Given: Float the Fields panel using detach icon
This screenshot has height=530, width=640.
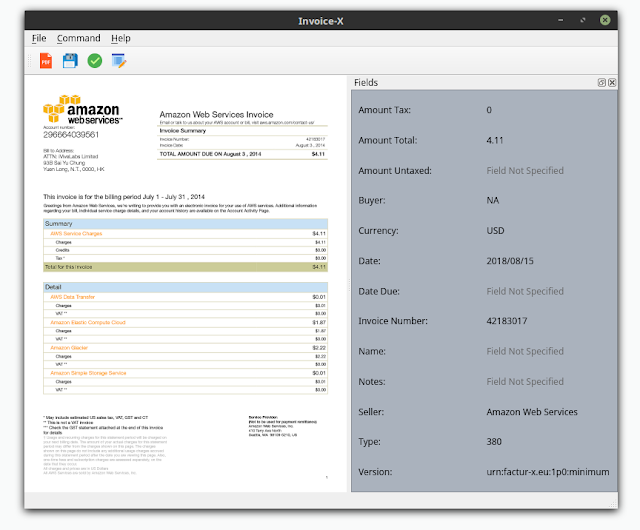Looking at the screenshot, I should click(602, 82).
